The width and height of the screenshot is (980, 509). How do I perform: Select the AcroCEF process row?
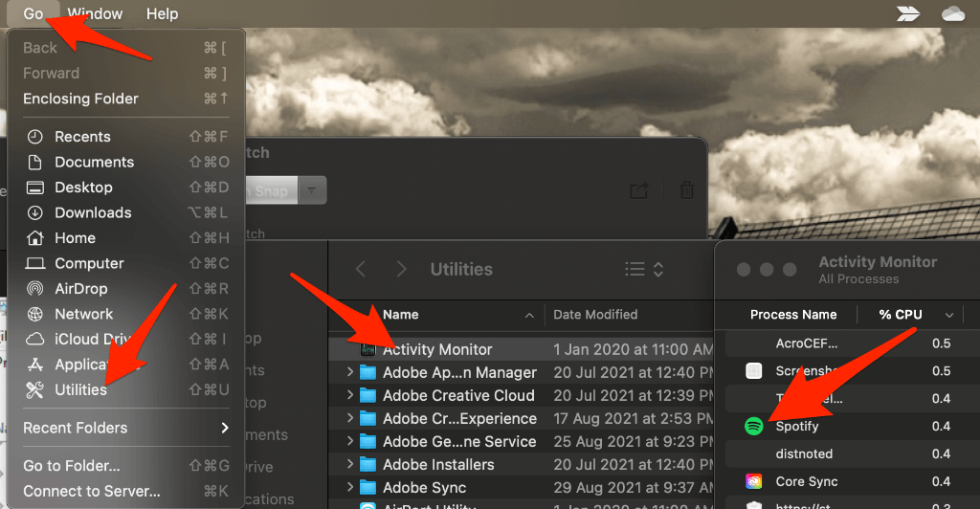[853, 343]
